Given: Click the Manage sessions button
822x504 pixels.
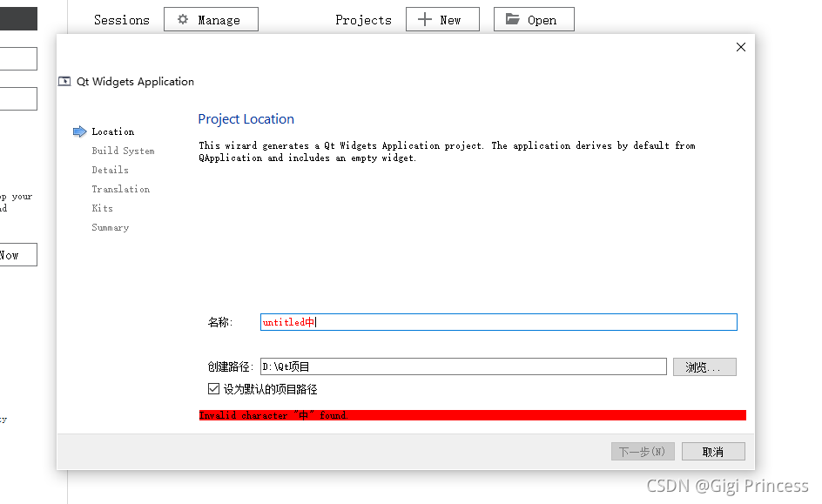Looking at the screenshot, I should click(211, 19).
